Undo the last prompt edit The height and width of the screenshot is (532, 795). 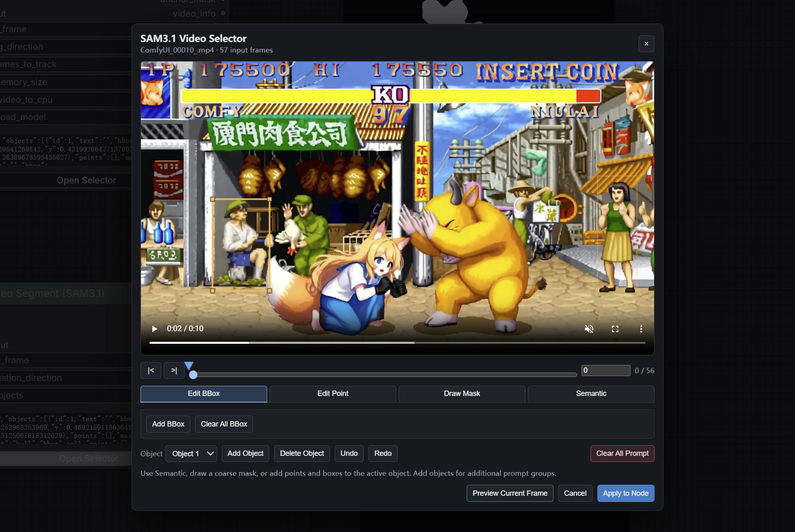point(349,453)
